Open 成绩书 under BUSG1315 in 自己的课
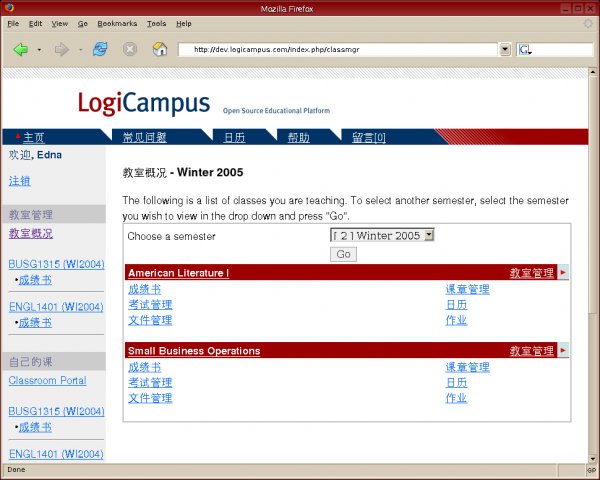The width and height of the screenshot is (600, 480). 35,427
